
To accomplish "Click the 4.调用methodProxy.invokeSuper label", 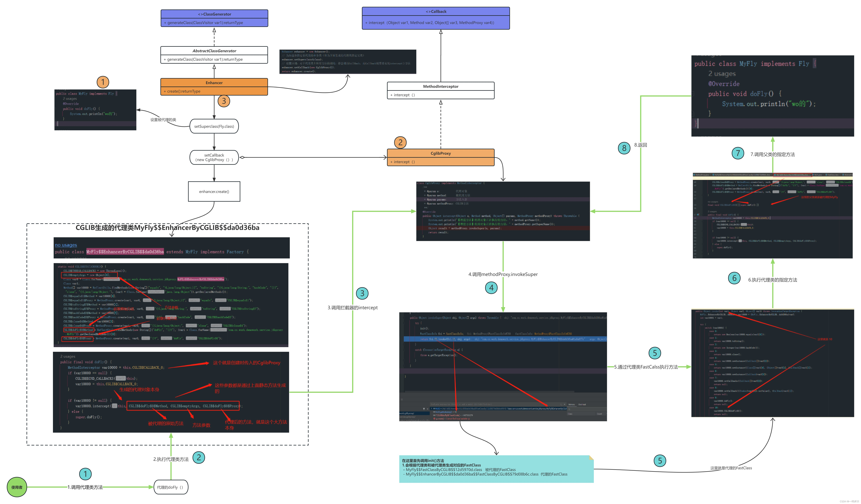I will click(x=503, y=274).
